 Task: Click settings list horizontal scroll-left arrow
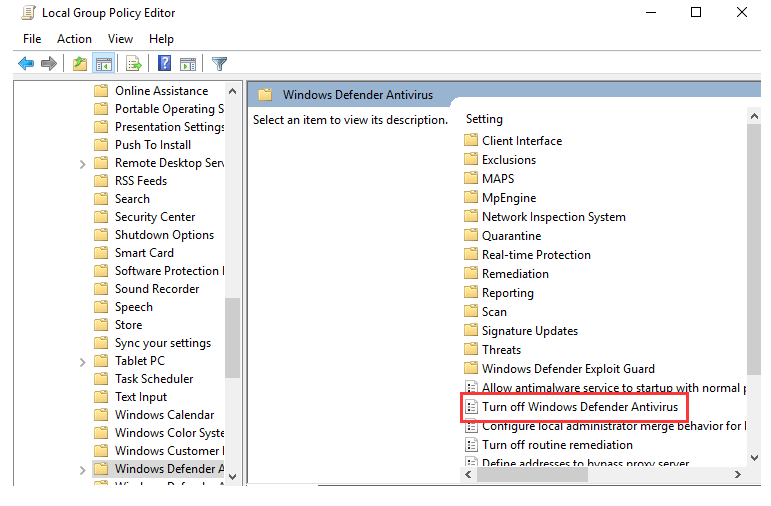click(x=468, y=475)
